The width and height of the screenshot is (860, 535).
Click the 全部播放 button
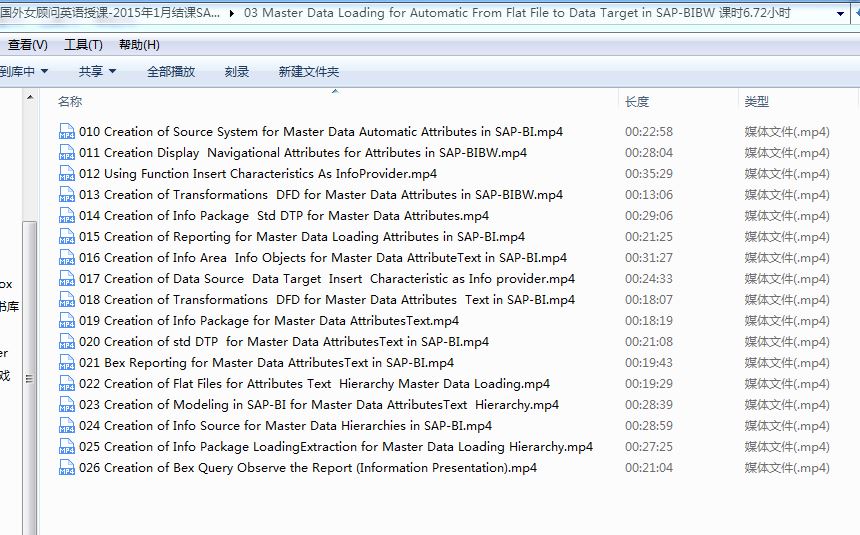[171, 71]
